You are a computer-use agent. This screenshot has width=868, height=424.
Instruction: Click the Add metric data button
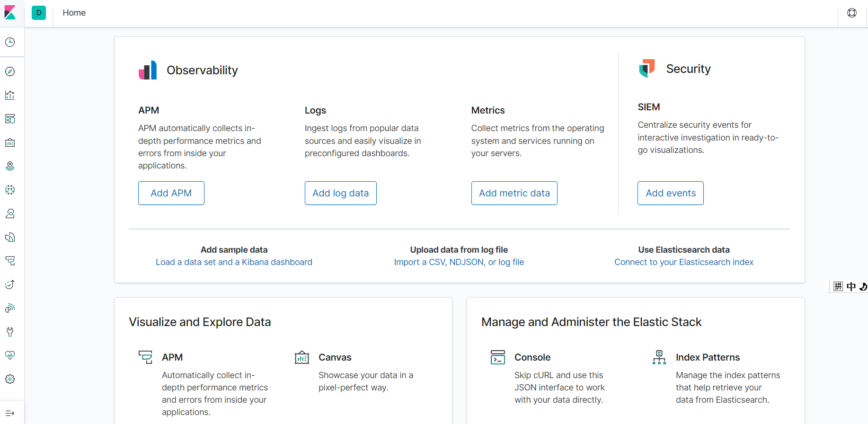(514, 193)
